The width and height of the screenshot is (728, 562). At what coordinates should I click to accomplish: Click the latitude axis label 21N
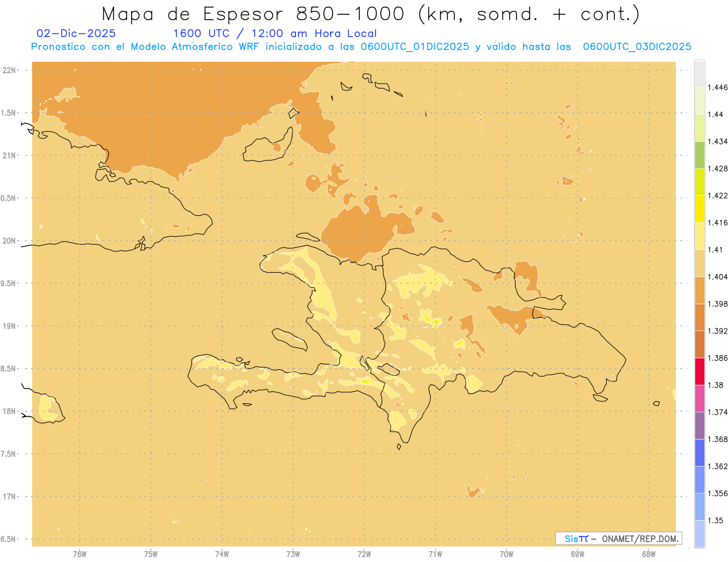click(9, 155)
